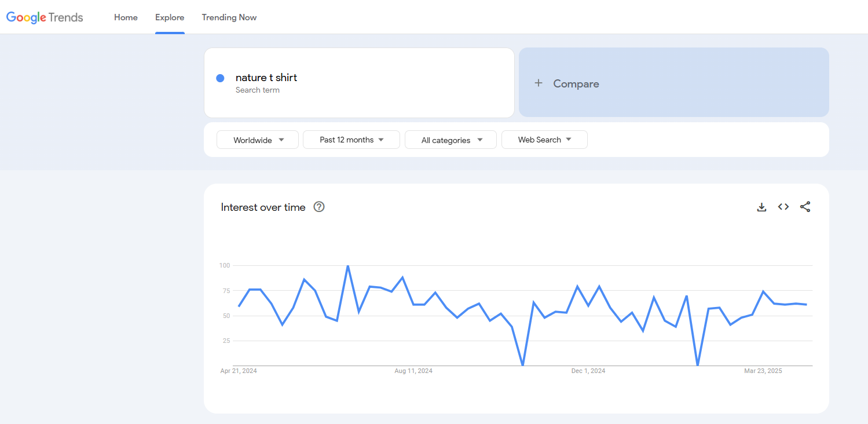This screenshot has width=868, height=424.
Task: Click the Mar 23, 2025 axis label
Action: click(x=763, y=371)
